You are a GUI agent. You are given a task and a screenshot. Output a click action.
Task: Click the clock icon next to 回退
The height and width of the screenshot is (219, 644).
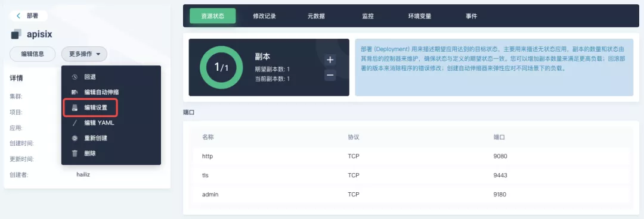point(75,77)
